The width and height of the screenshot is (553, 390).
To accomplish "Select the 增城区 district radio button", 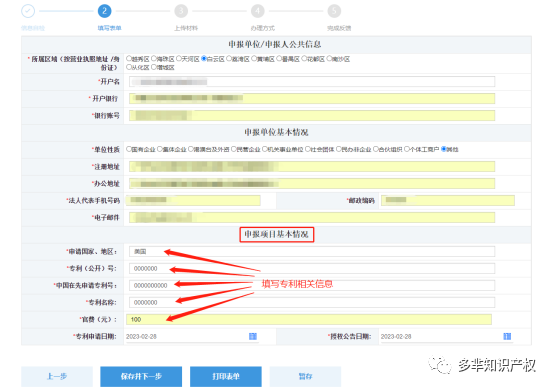I will point(154,67).
